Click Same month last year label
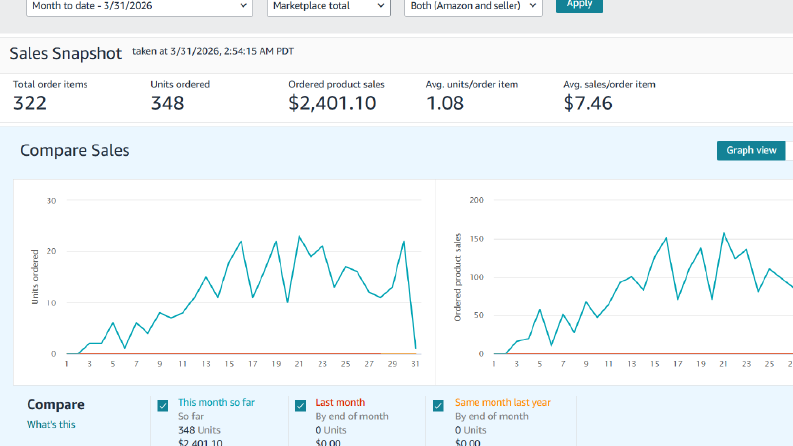Screen dimensions: 793x446 (x=503, y=403)
